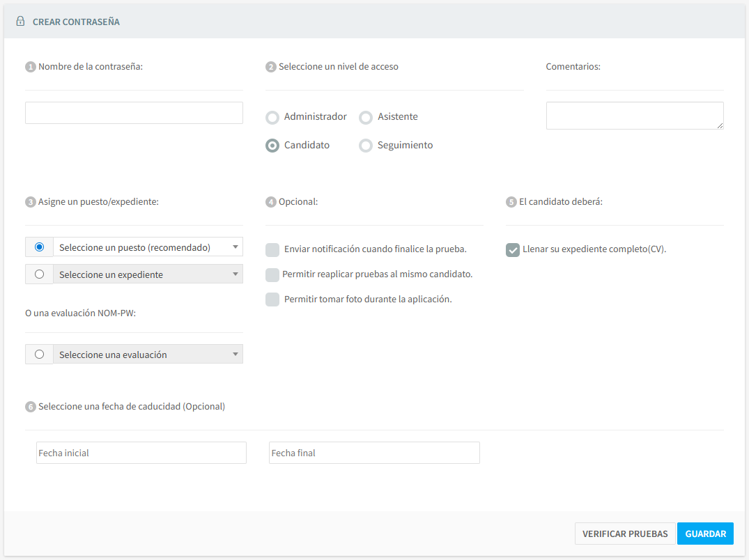Click the lock icon beside Crear Contraseña
The height and width of the screenshot is (560, 749).
pos(20,22)
